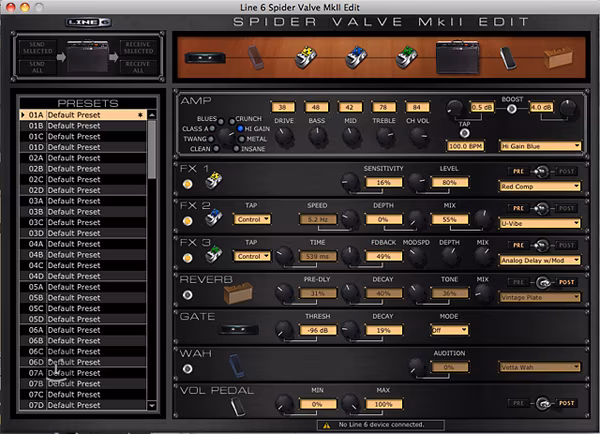Click the VOL PEDAL MAX value 100%
This screenshot has height=434, width=600.
pos(383,404)
